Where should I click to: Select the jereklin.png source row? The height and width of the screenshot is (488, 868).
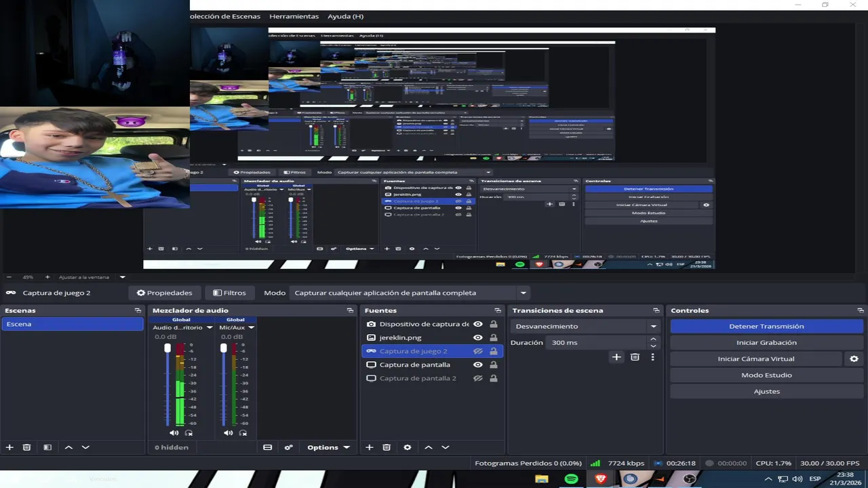click(x=432, y=338)
